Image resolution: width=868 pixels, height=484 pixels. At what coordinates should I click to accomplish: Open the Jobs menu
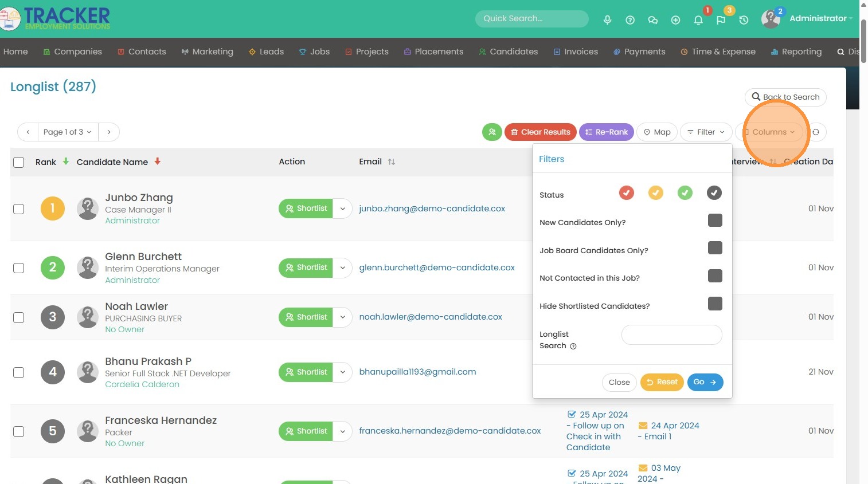[314, 52]
